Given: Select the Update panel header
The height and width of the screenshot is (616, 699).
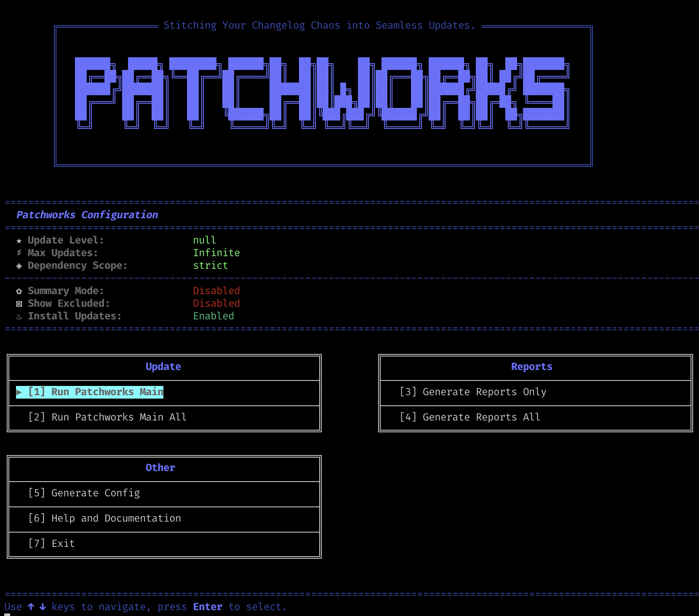Looking at the screenshot, I should pos(163,366).
